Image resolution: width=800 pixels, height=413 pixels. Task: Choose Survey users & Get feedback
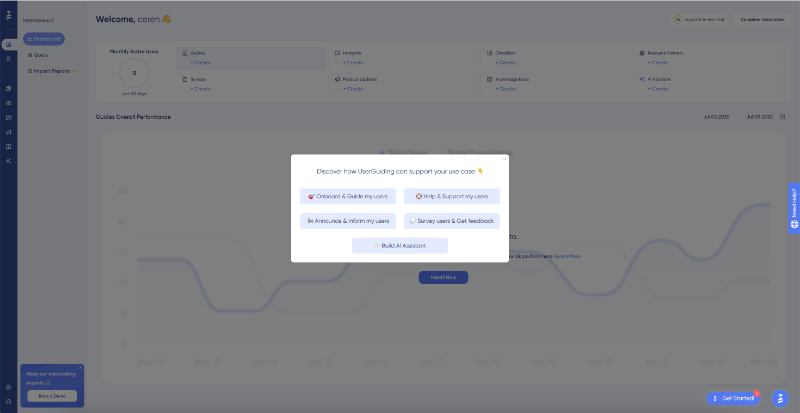452,221
